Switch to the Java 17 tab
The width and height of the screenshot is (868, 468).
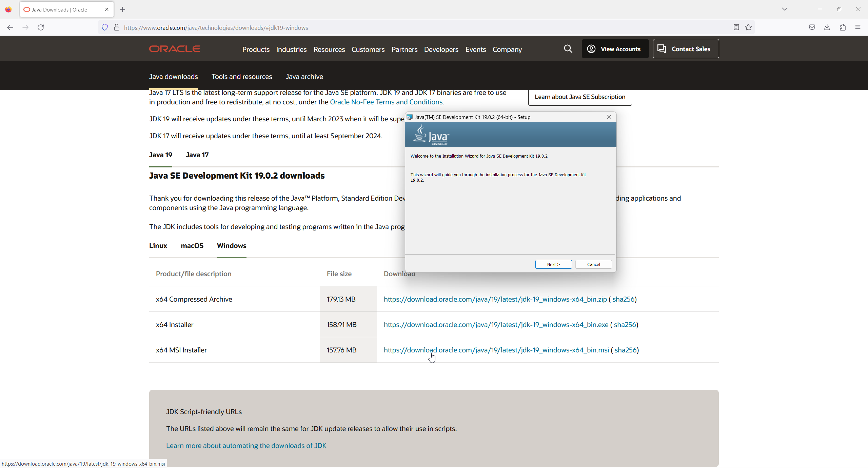point(197,155)
